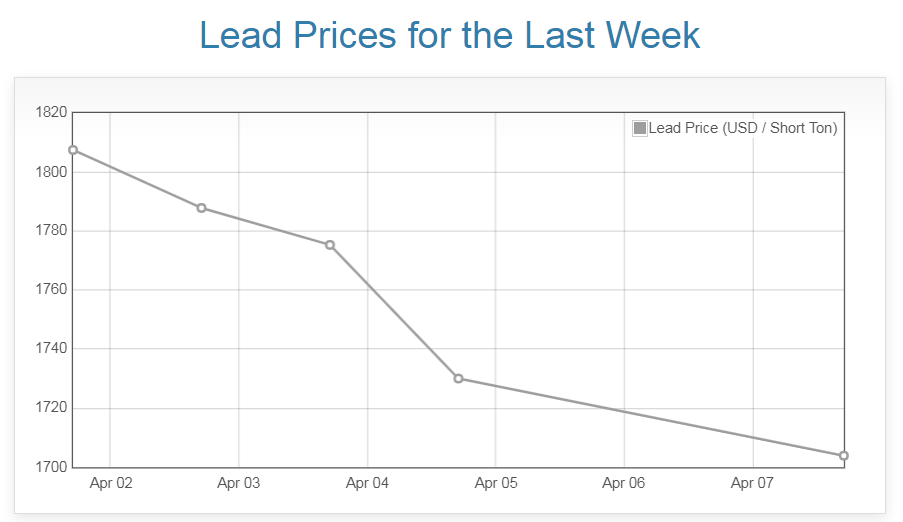
Task: Click the "Lead Prices for the Last Week" title
Action: tap(450, 35)
